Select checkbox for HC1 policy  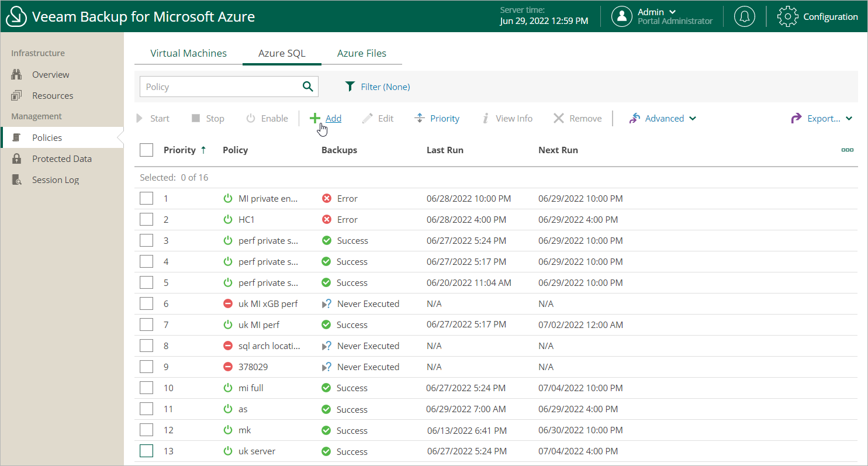point(146,219)
